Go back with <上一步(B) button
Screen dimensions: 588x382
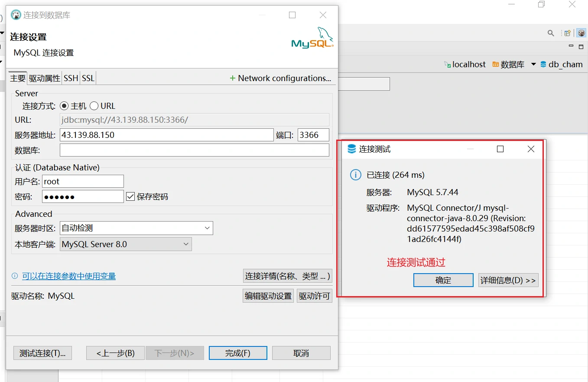click(x=115, y=353)
